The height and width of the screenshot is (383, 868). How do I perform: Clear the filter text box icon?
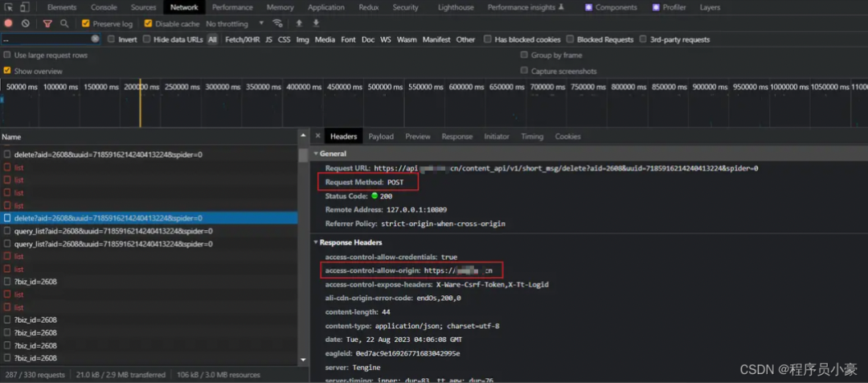[x=95, y=39]
